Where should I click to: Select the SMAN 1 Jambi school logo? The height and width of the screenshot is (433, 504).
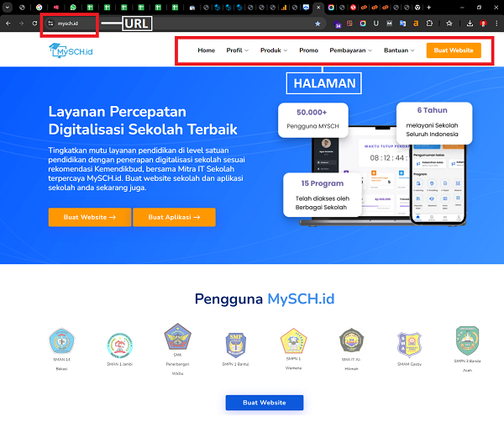point(119,346)
